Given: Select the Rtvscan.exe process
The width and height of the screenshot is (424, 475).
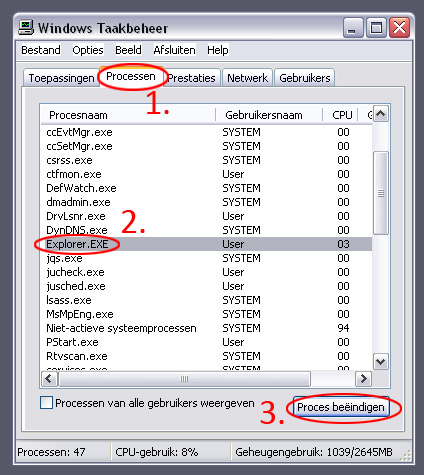Looking at the screenshot, I should pyautogui.click(x=206, y=356).
